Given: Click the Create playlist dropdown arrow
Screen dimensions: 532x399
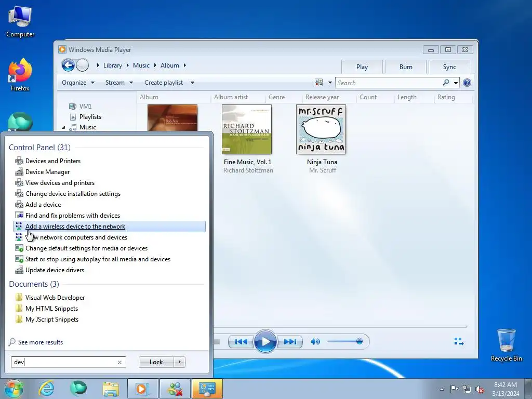Looking at the screenshot, I should point(192,83).
